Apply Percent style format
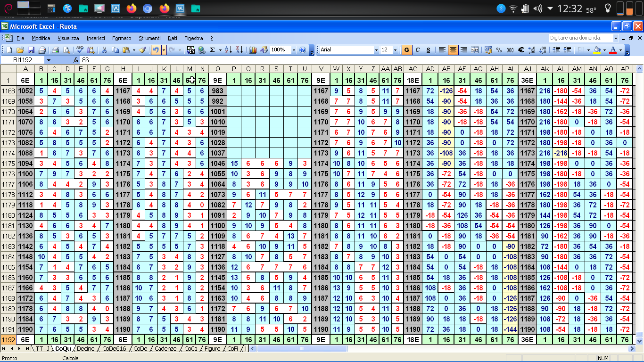 [x=499, y=49]
